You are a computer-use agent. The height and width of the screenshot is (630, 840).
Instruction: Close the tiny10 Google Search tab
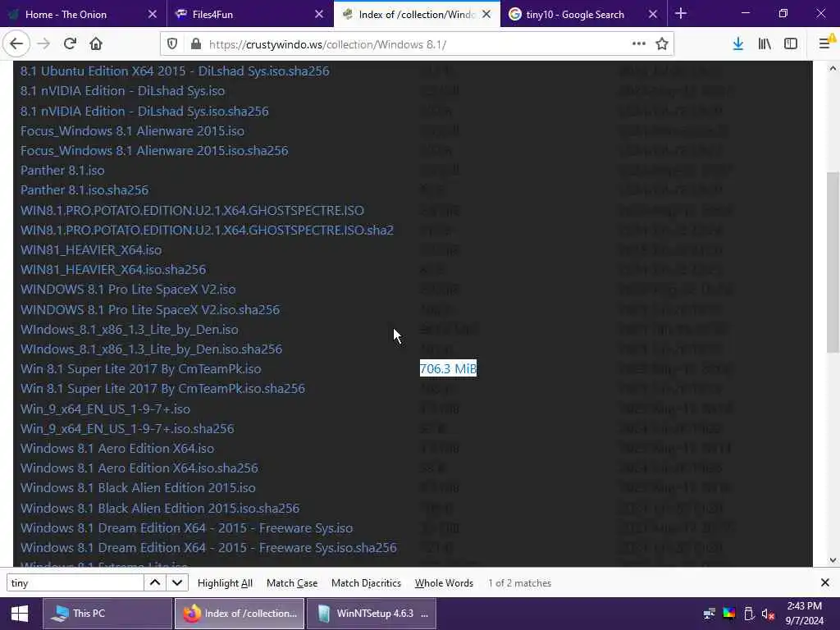653,15
